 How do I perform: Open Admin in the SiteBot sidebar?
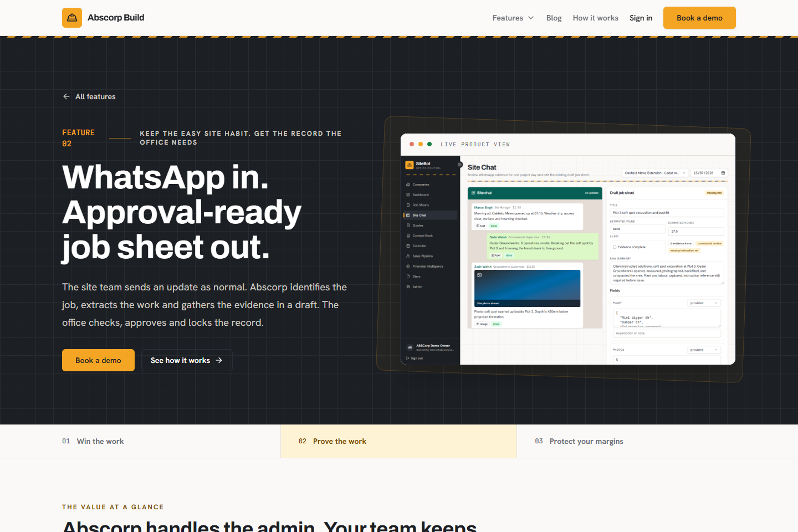[x=431, y=287]
